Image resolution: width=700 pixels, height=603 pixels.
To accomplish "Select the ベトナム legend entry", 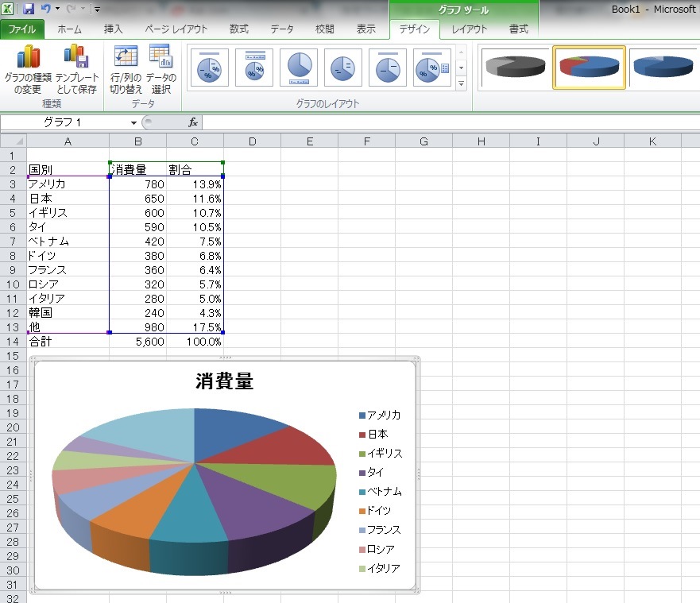I will click(381, 492).
